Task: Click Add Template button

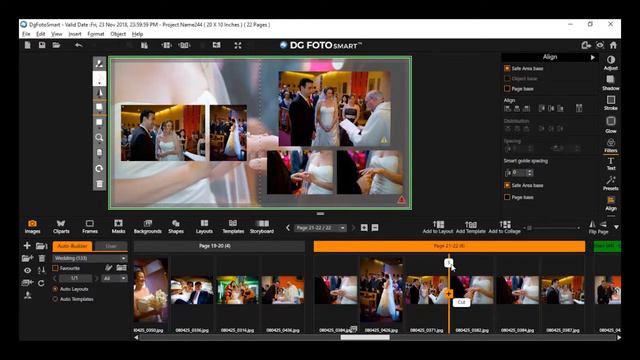Action: (471, 227)
